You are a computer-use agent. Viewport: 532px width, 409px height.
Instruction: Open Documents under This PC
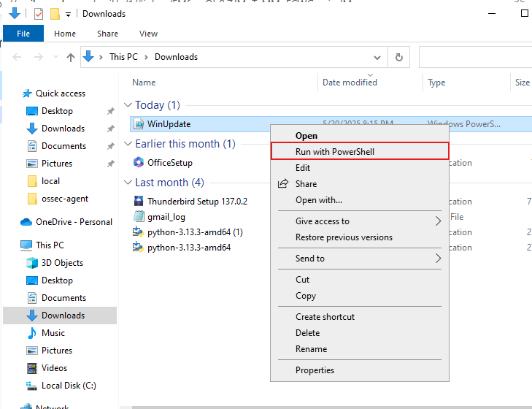63,298
